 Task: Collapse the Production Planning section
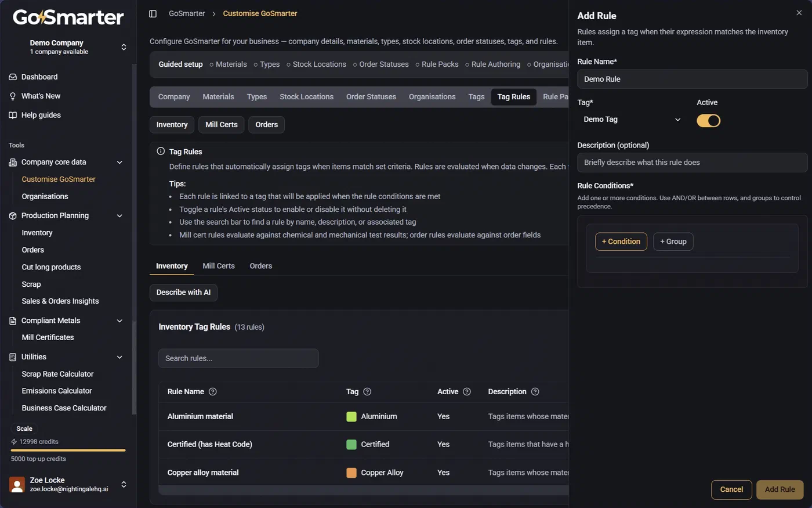pyautogui.click(x=119, y=216)
